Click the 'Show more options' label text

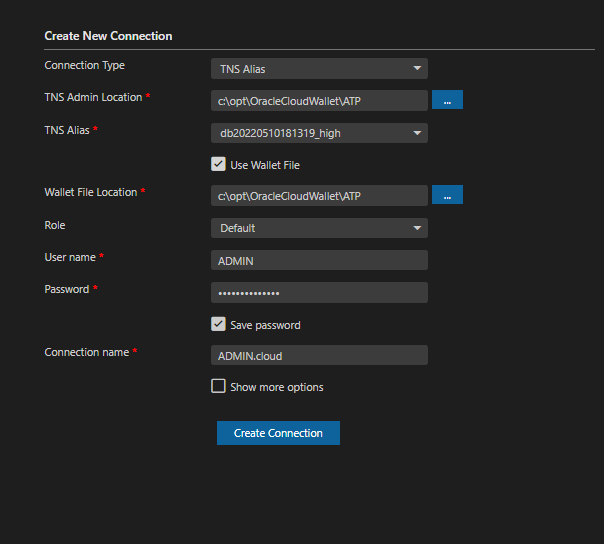pos(277,387)
